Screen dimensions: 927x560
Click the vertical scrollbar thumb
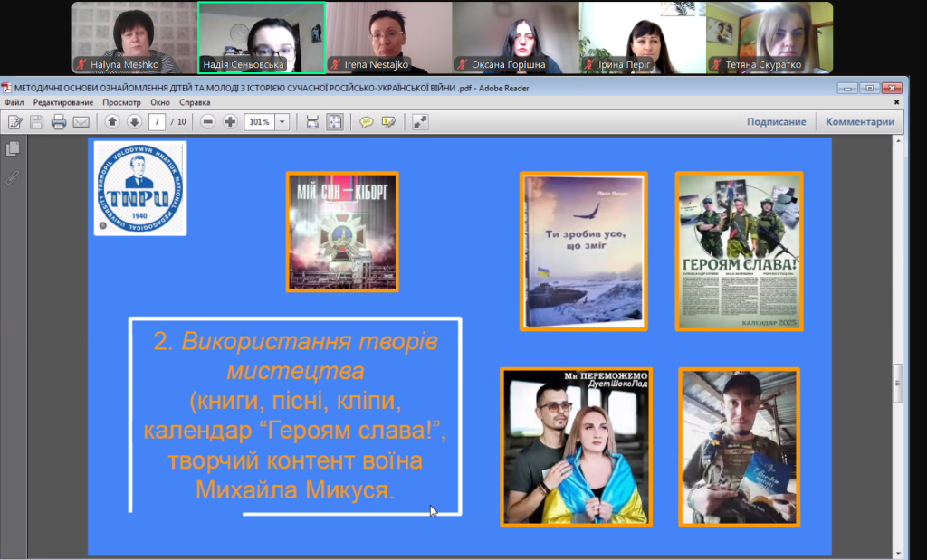(x=899, y=383)
